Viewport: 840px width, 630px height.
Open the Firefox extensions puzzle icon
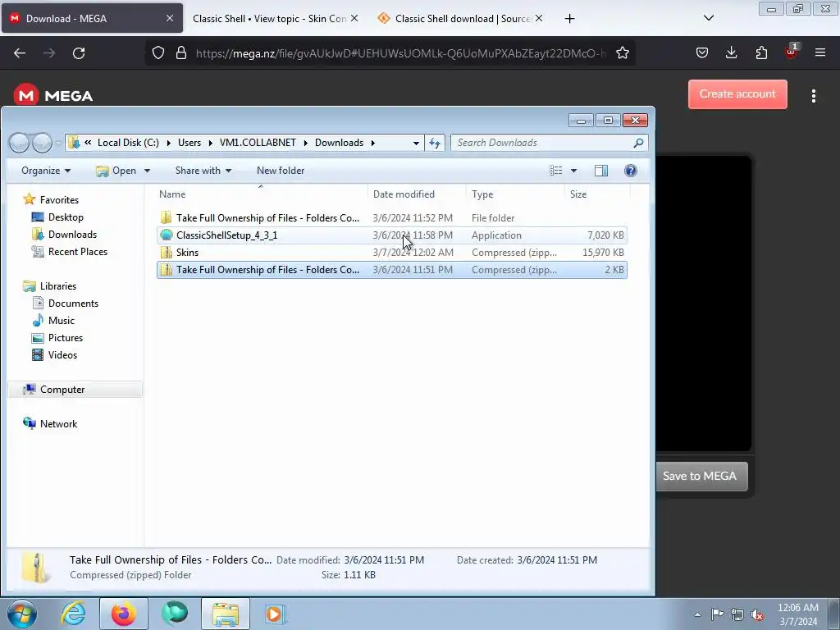tap(761, 52)
